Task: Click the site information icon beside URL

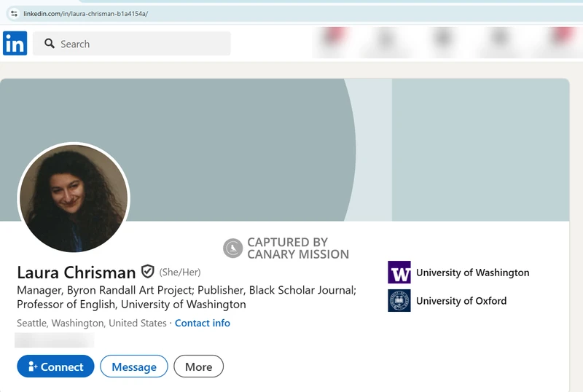Action: coord(13,13)
